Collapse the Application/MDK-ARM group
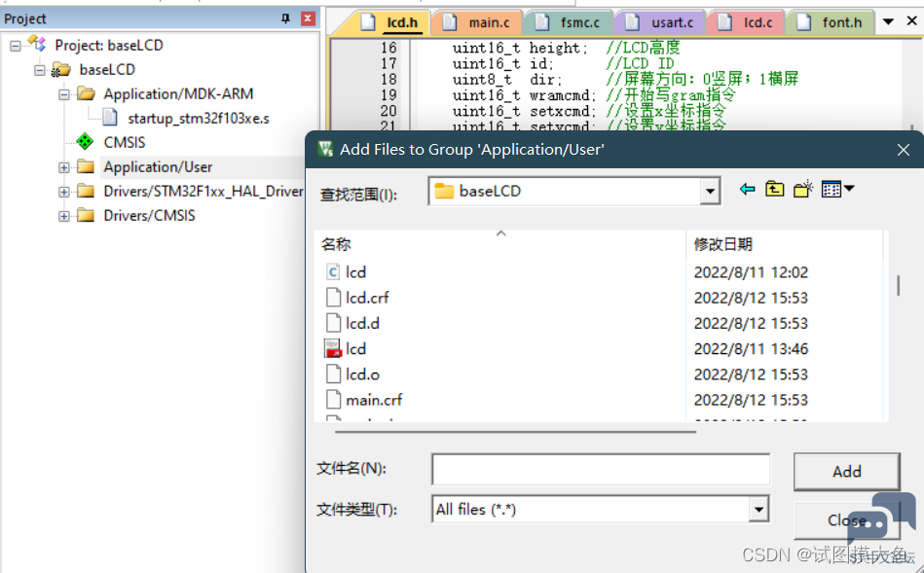The image size is (924, 573). coord(63,94)
